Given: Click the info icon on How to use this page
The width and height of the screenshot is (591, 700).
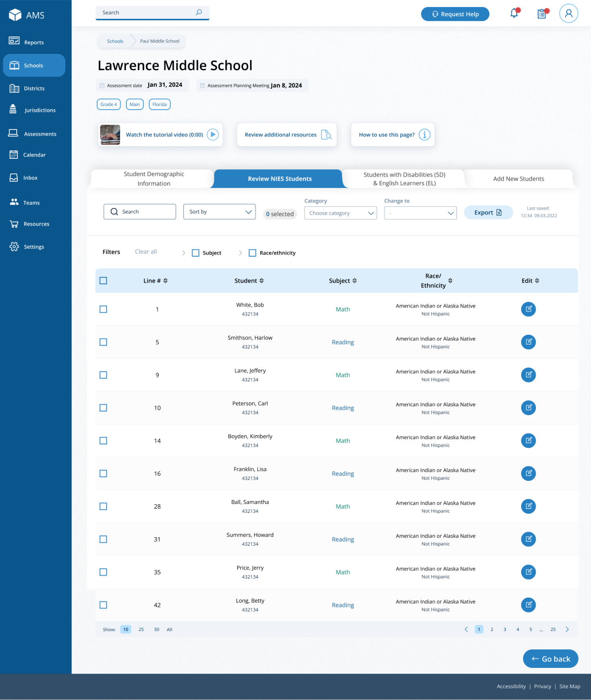Looking at the screenshot, I should pyautogui.click(x=424, y=135).
